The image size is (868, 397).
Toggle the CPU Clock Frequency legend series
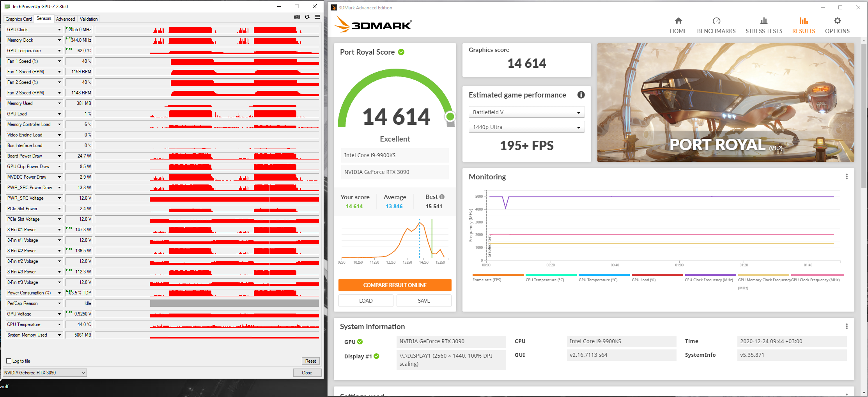point(710,278)
